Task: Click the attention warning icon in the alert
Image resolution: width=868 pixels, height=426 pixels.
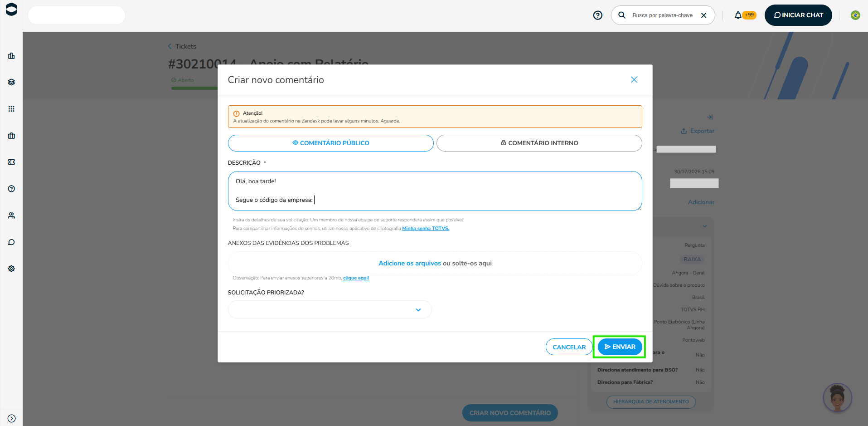Action: tap(236, 114)
